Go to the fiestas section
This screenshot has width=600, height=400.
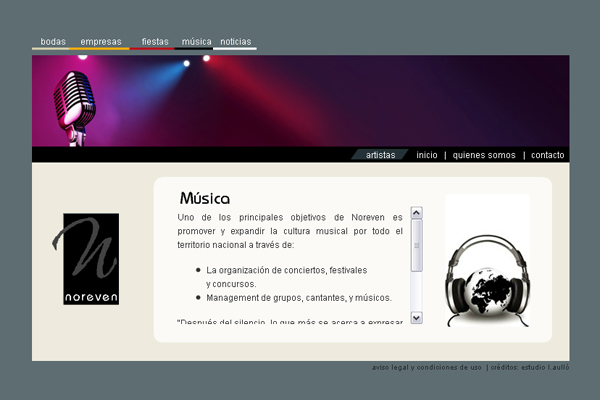[x=155, y=42]
